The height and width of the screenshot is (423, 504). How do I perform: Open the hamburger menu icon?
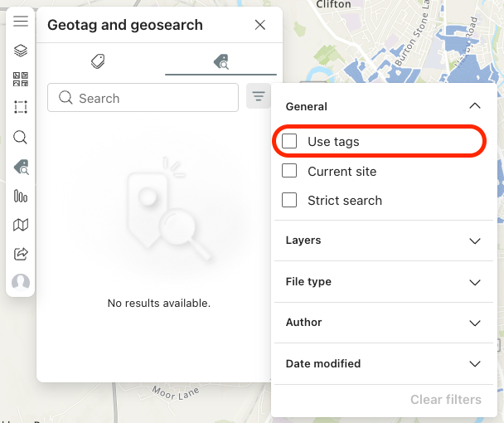click(x=21, y=22)
